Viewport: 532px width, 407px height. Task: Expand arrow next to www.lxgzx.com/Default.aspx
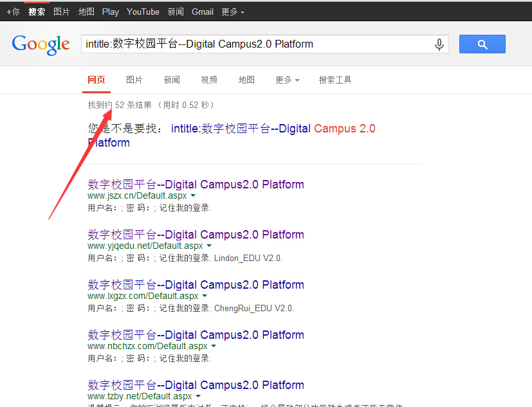coord(205,296)
